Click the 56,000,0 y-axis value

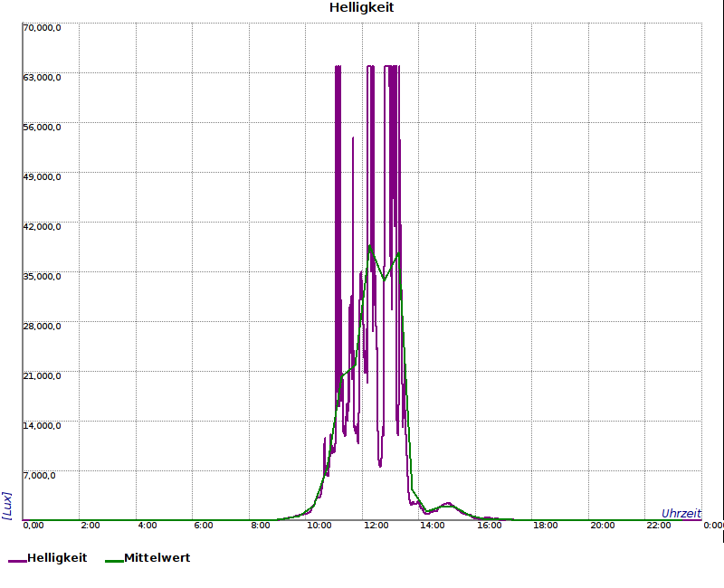coord(42,127)
